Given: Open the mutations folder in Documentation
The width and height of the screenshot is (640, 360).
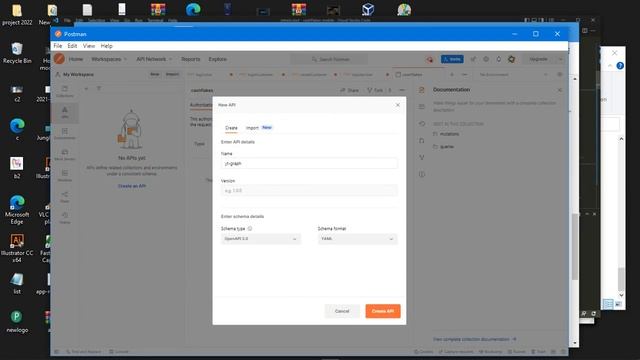Looking at the screenshot, I should [446, 134].
